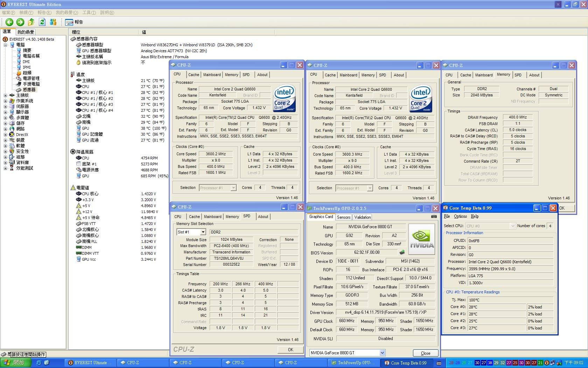Select 超頻 (Overclock) item in EVEREST tree
The width and height of the screenshot is (588, 368).
click(27, 73)
